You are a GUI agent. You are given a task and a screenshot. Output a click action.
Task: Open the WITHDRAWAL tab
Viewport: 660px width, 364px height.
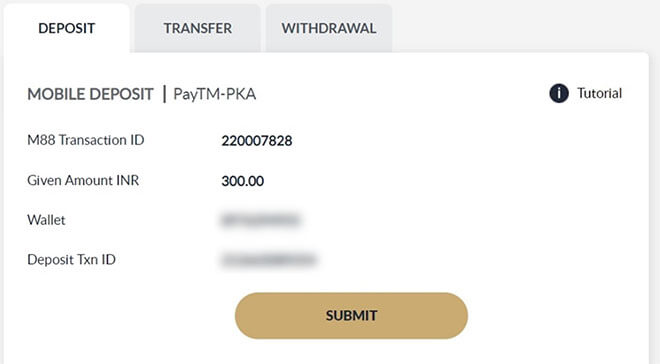point(329,28)
